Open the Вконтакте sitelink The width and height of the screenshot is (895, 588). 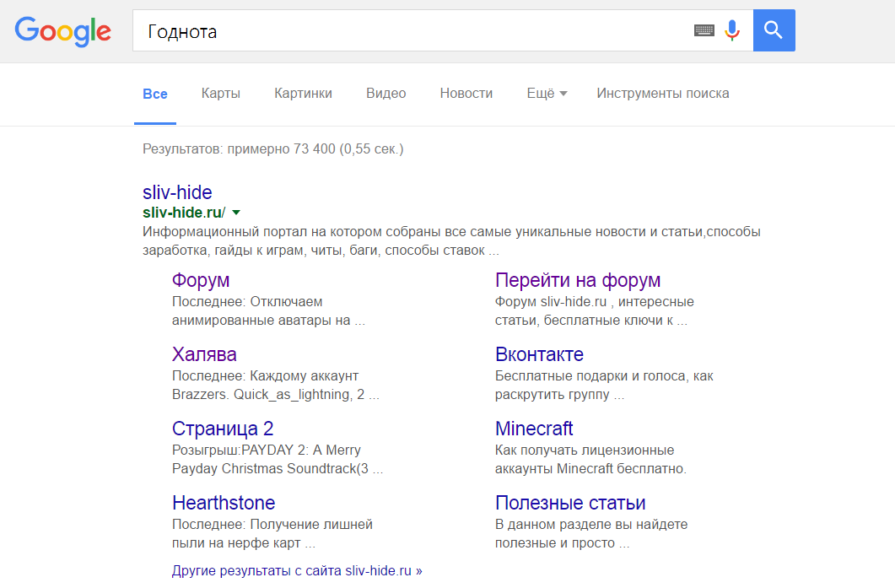pos(539,354)
